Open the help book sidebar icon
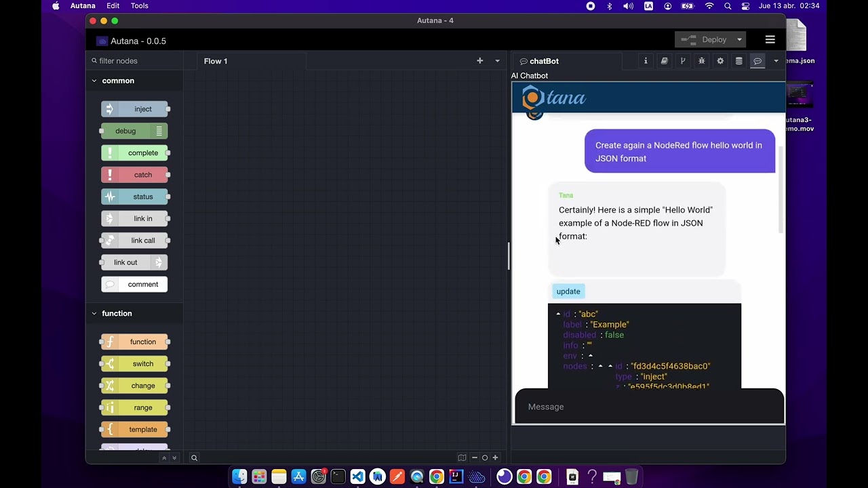This screenshot has height=488, width=868. point(665,61)
